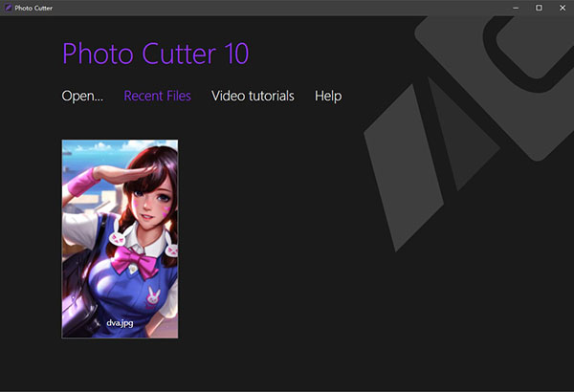Click the Photo Cutter title bar text
Viewport: 574px width, 392px height.
pyautogui.click(x=33, y=8)
